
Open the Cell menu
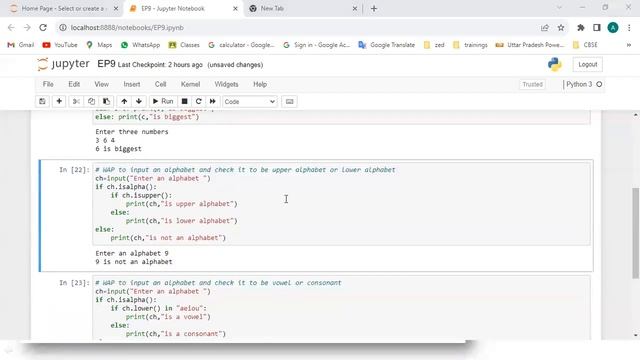(x=160, y=84)
